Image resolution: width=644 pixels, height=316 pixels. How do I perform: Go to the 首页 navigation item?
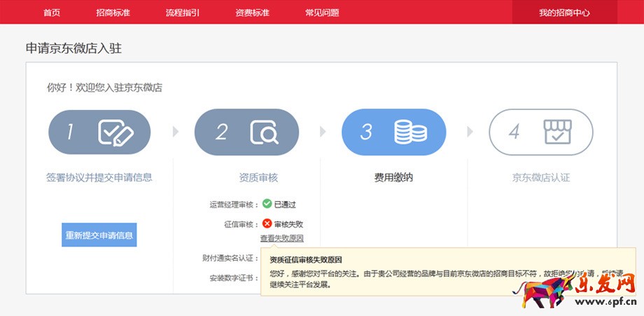(52, 13)
